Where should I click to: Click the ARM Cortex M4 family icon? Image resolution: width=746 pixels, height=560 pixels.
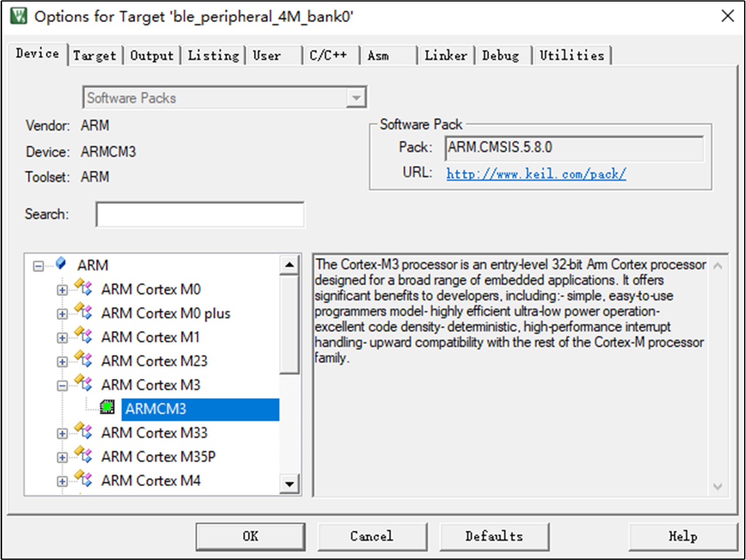[x=83, y=479]
